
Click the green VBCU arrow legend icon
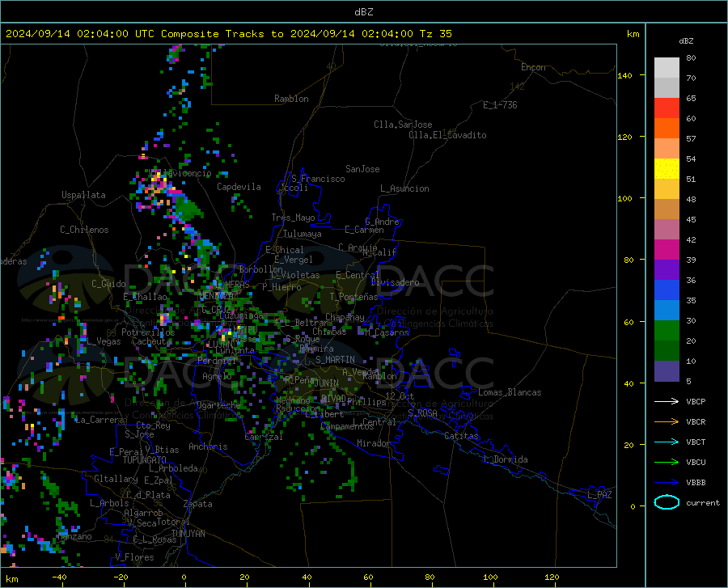click(x=667, y=462)
